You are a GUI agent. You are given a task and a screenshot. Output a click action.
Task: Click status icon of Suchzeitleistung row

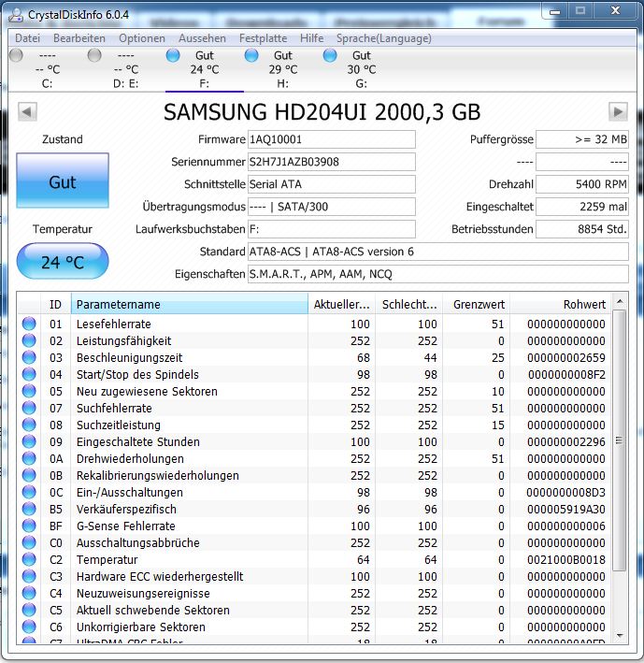tap(29, 425)
